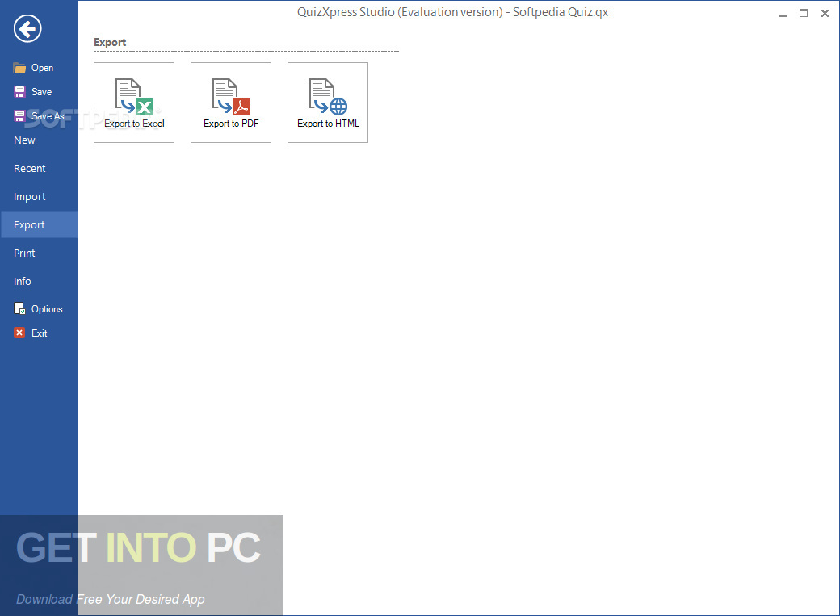Click the Export to PDF icon
840x616 pixels.
231,97
